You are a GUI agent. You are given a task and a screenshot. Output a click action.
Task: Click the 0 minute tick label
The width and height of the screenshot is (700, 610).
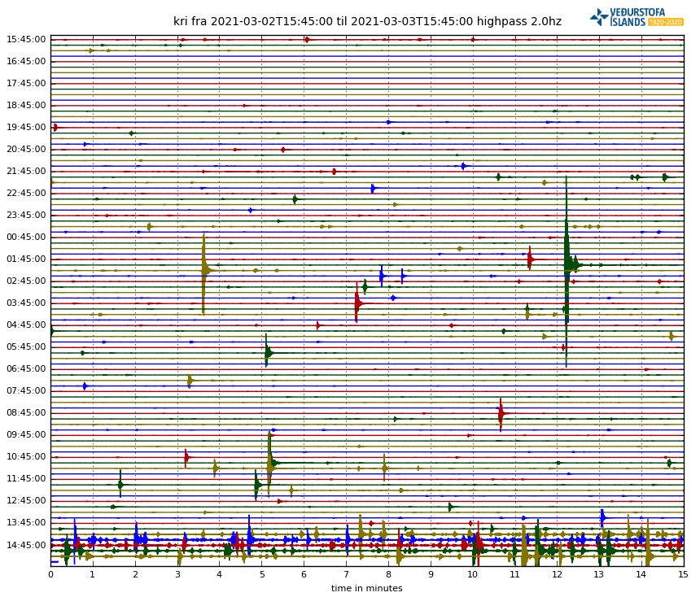pyautogui.click(x=50, y=574)
